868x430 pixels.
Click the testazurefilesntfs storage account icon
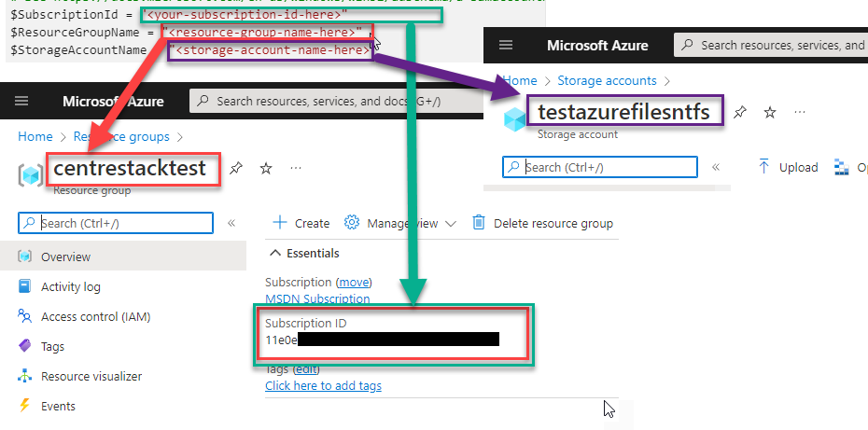(x=514, y=120)
